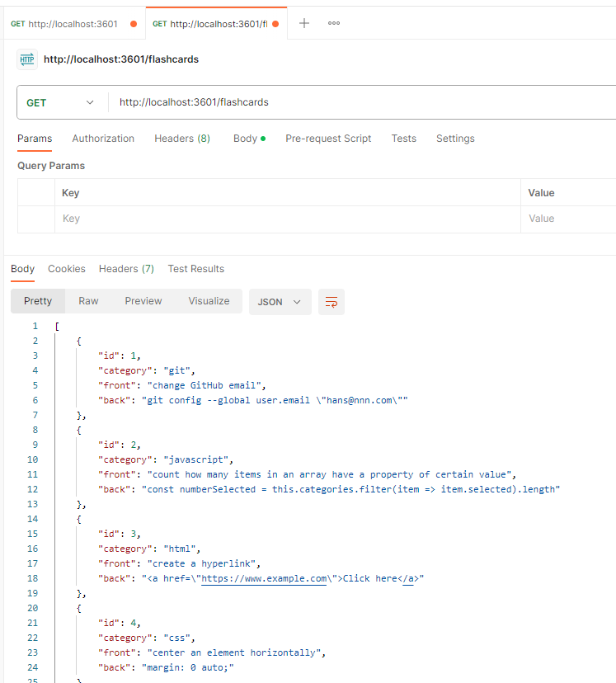Click the line with const numberSelected

pos(329,490)
